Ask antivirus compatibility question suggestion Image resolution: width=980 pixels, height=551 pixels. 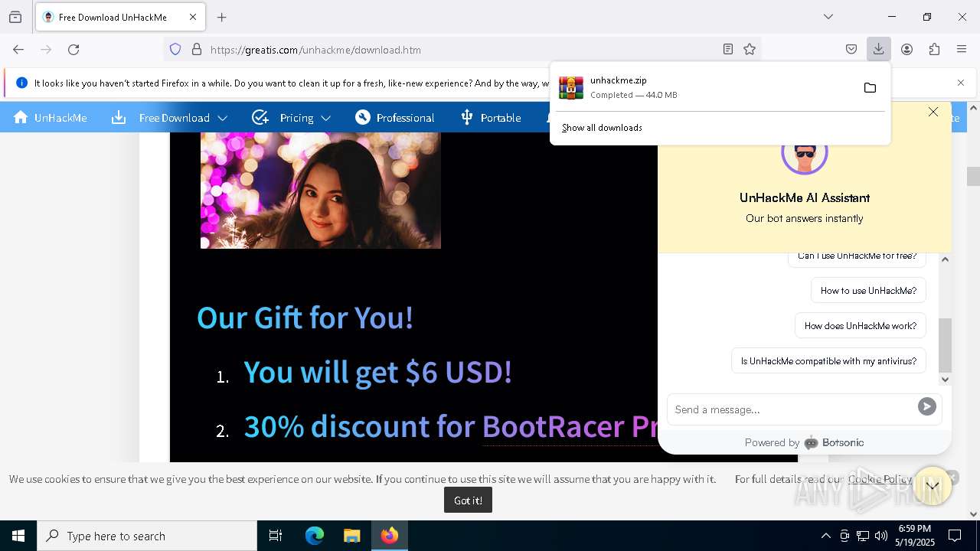(x=828, y=361)
